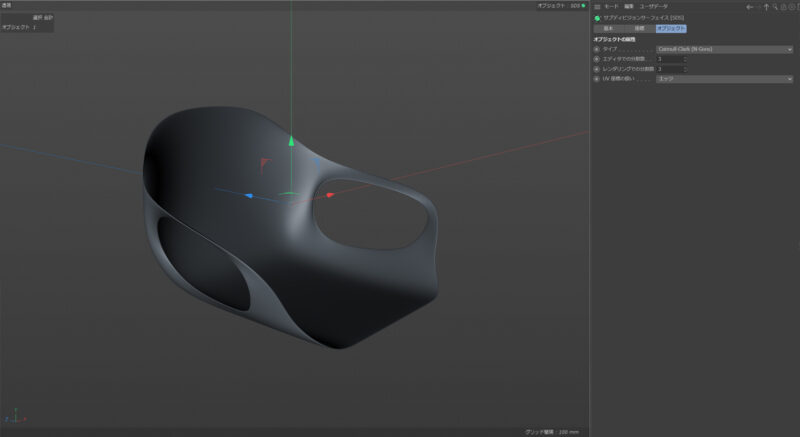This screenshot has width=800, height=437.
Task: Click the green Subdivision Surface object icon
Action: pos(597,18)
